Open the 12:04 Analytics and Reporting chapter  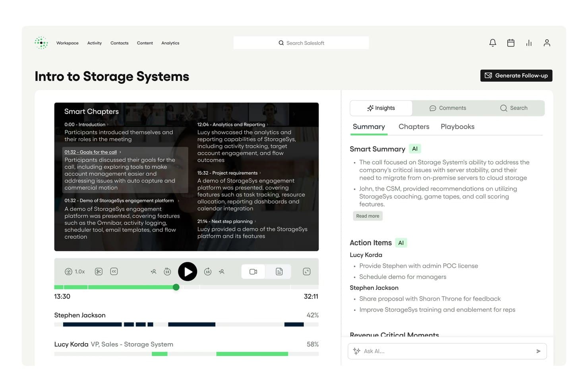click(233, 125)
